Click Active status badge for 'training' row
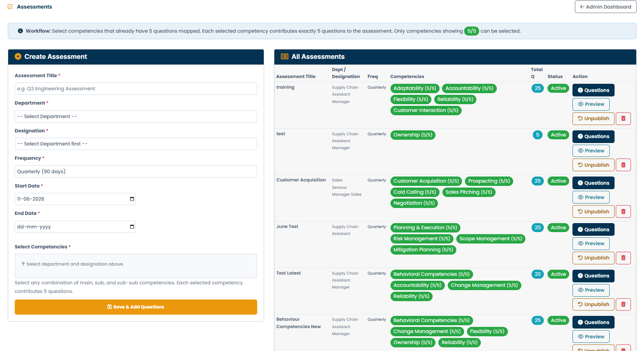 click(558, 88)
